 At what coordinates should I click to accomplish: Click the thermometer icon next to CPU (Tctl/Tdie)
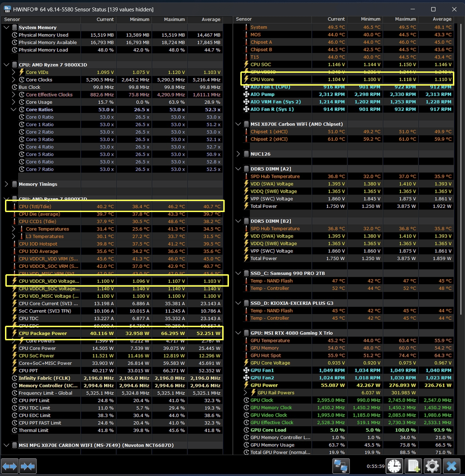[15, 206]
